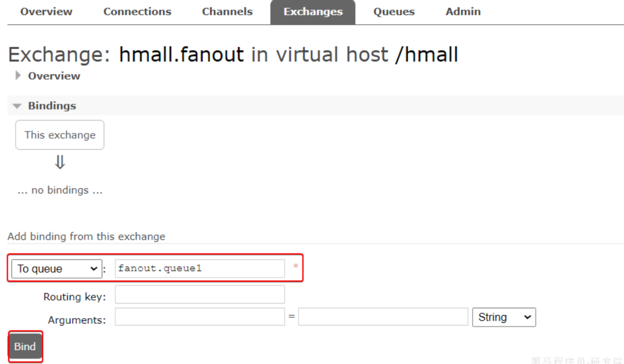Collapse the Bindings section triangle
Viewport: 624px width, 364px height.
[x=17, y=106]
